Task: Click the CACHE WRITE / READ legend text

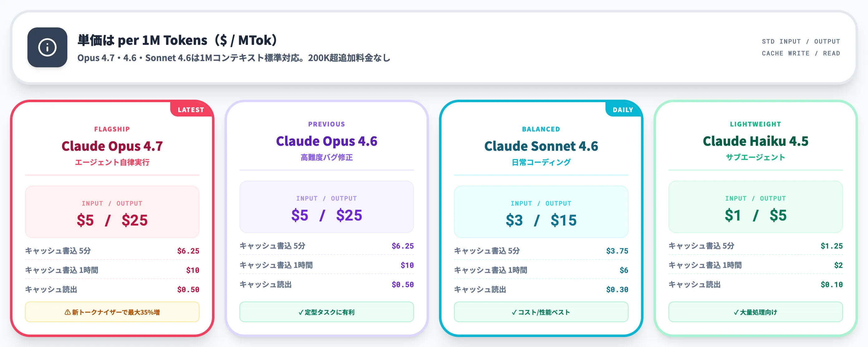Action: pos(801,53)
